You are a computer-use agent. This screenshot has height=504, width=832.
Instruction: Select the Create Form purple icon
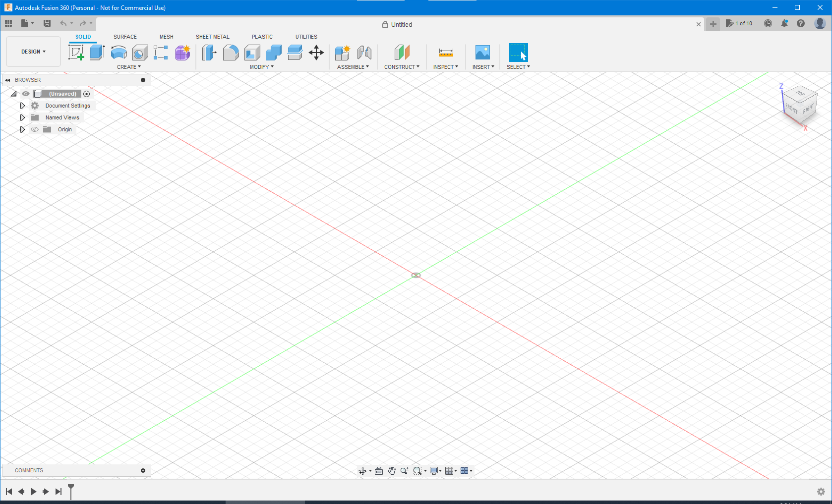(182, 52)
